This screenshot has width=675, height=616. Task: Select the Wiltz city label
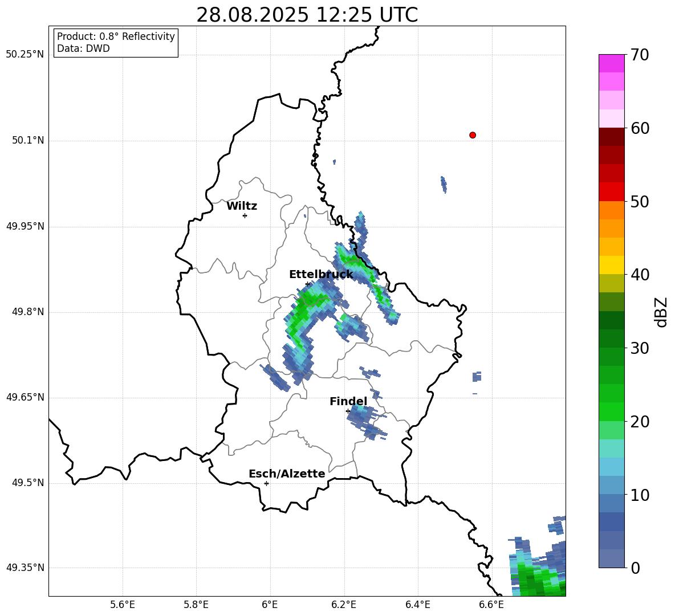[242, 206]
